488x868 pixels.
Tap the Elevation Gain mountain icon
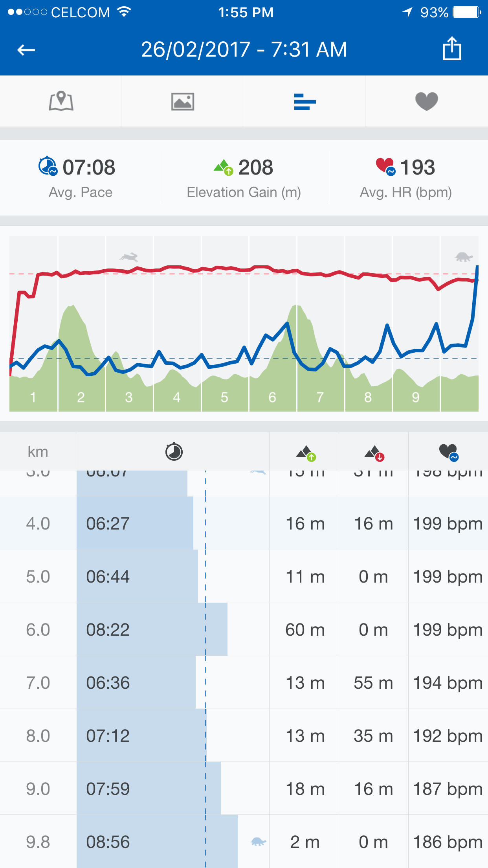(223, 167)
